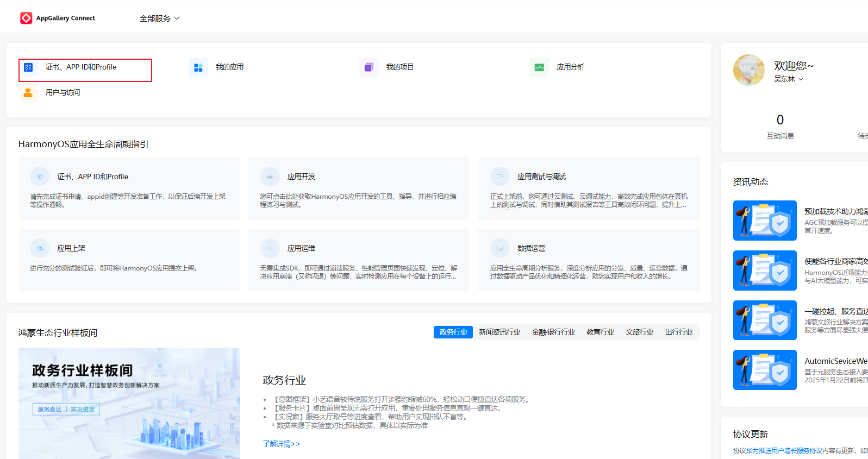868x459 pixels.
Task: Click the 我的项目 text label
Action: click(x=400, y=67)
